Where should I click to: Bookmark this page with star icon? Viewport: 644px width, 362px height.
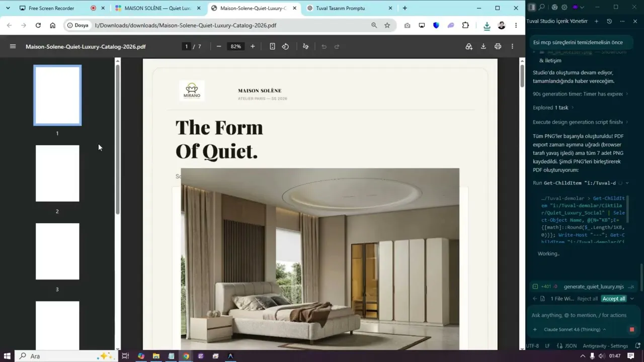(x=387, y=25)
